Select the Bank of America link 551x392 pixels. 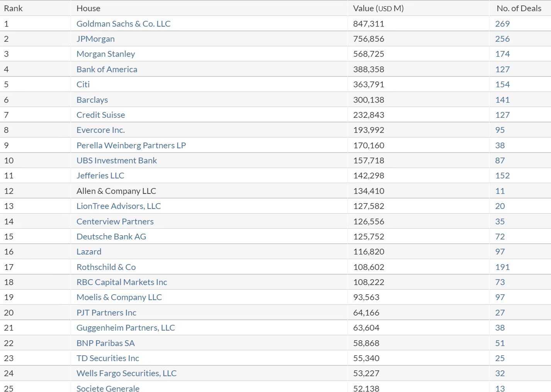pos(107,69)
